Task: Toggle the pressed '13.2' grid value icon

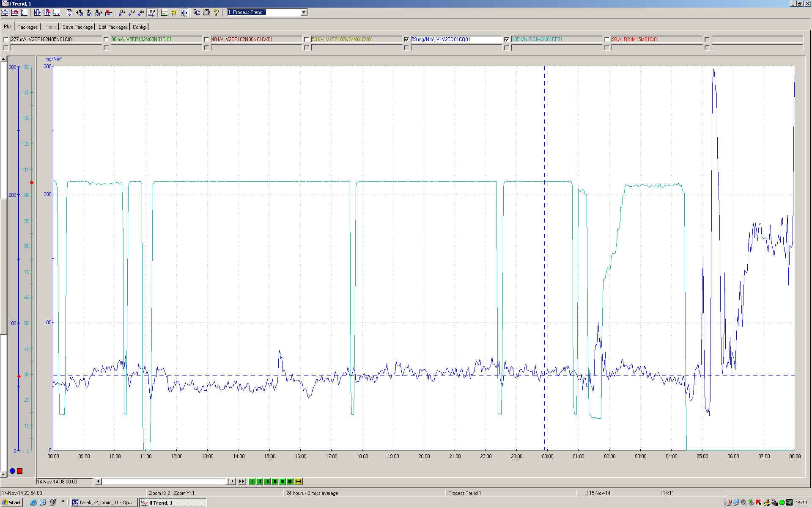Action: click(151, 13)
